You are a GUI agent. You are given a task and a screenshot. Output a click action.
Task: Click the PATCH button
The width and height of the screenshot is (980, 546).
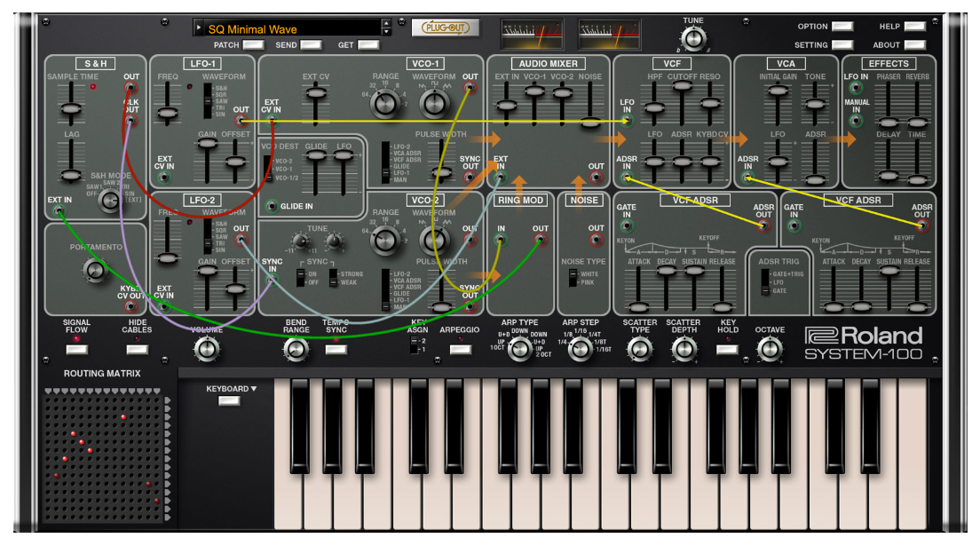[x=253, y=44]
